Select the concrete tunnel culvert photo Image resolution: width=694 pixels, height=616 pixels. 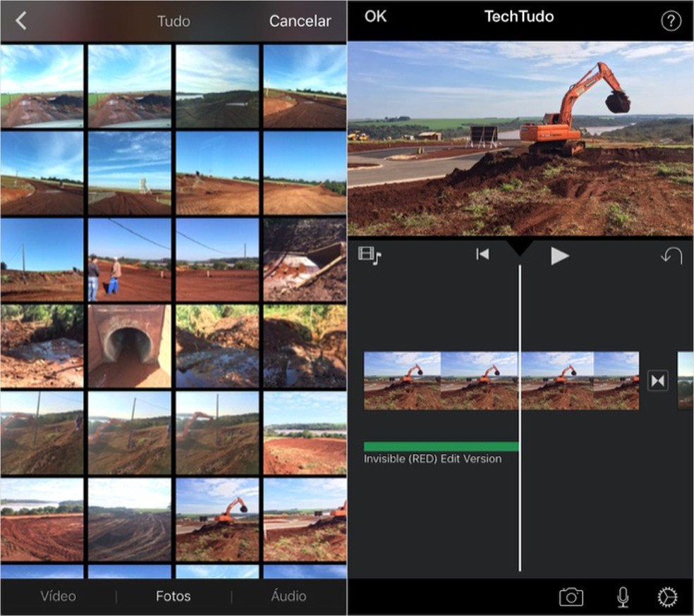[129, 346]
